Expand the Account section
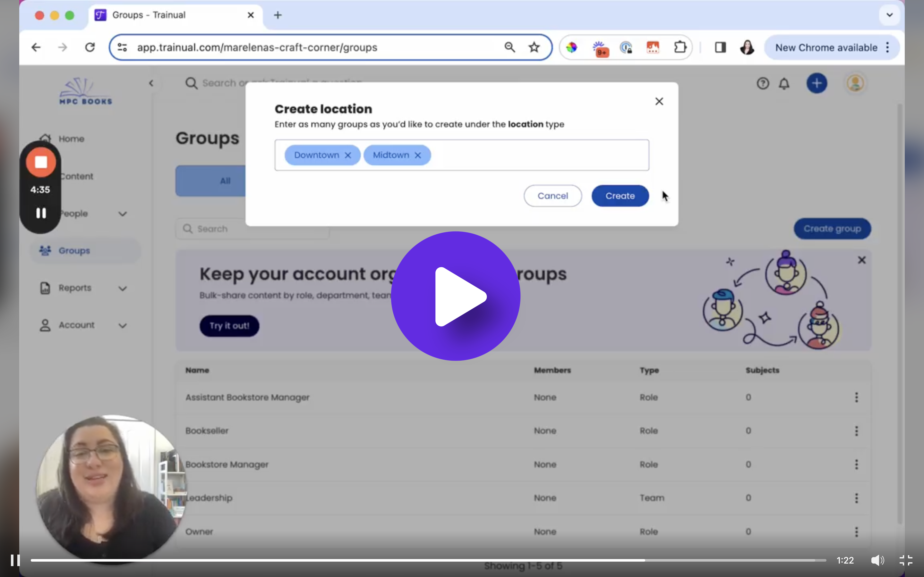 coord(123,325)
